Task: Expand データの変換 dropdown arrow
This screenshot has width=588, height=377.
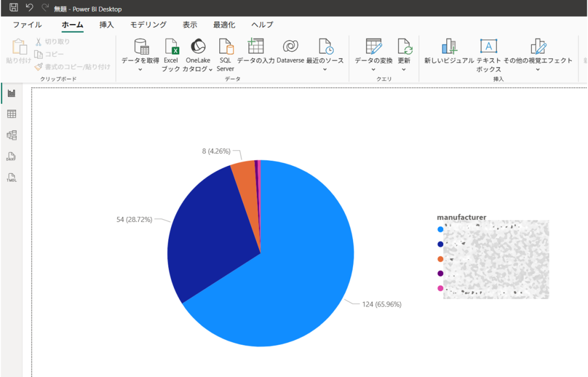Action: coord(373,69)
